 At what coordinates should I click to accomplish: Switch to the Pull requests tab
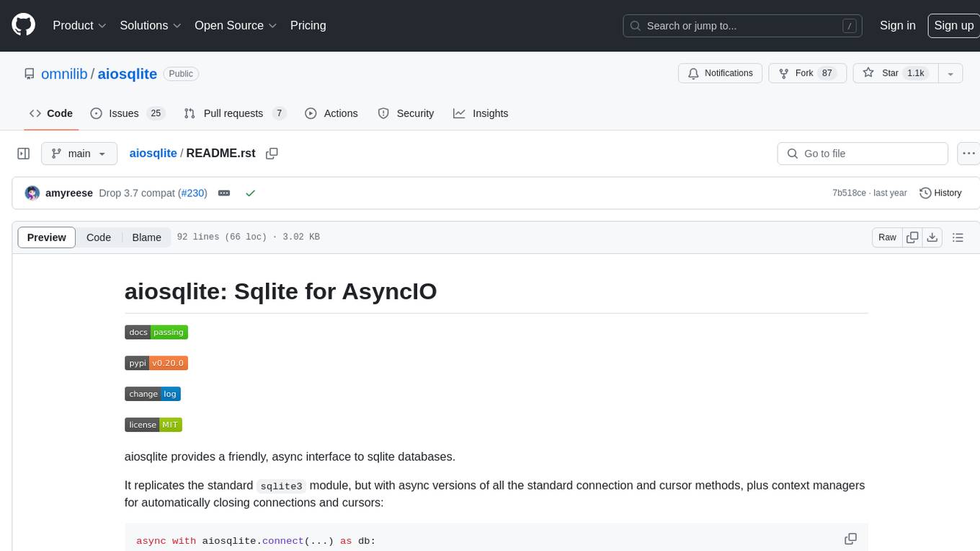235,113
